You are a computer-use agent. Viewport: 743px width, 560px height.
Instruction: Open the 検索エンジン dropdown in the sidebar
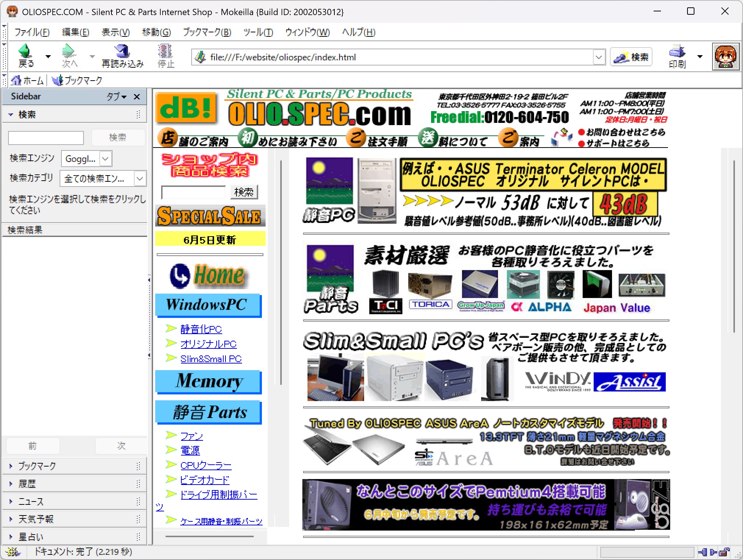106,159
